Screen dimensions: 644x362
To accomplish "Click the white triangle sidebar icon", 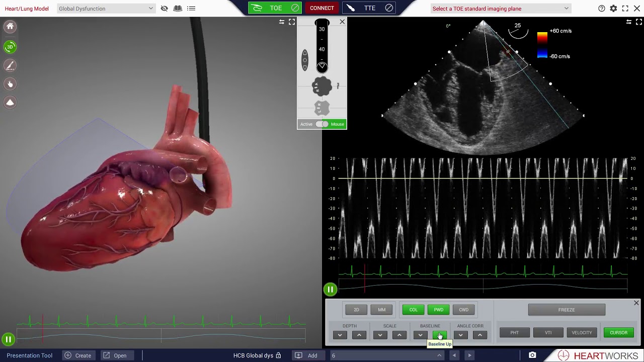I will point(10,103).
